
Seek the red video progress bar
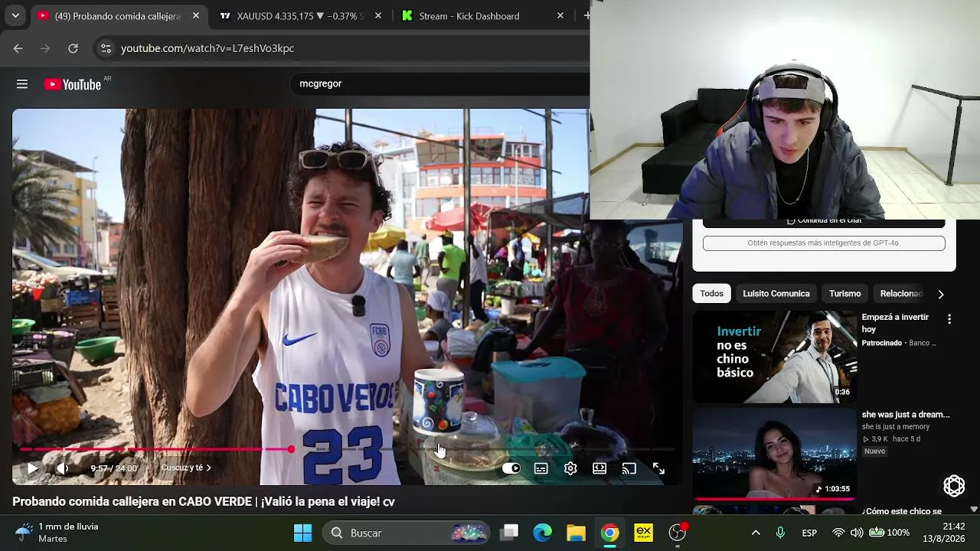click(x=346, y=449)
